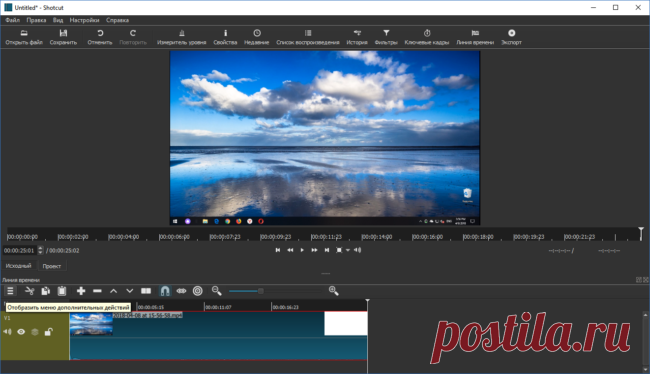Toggle timeline snapping magnet
This screenshot has height=374, width=650.
[165, 291]
